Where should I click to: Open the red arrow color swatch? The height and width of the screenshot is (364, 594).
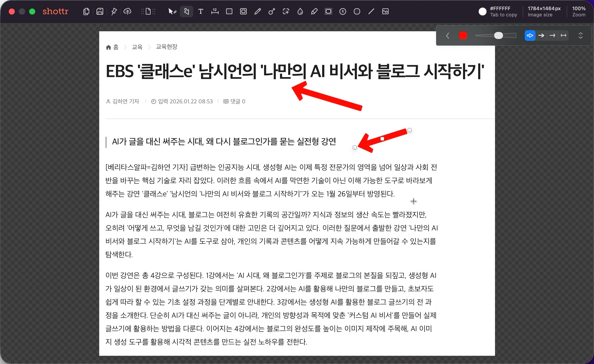tap(463, 36)
